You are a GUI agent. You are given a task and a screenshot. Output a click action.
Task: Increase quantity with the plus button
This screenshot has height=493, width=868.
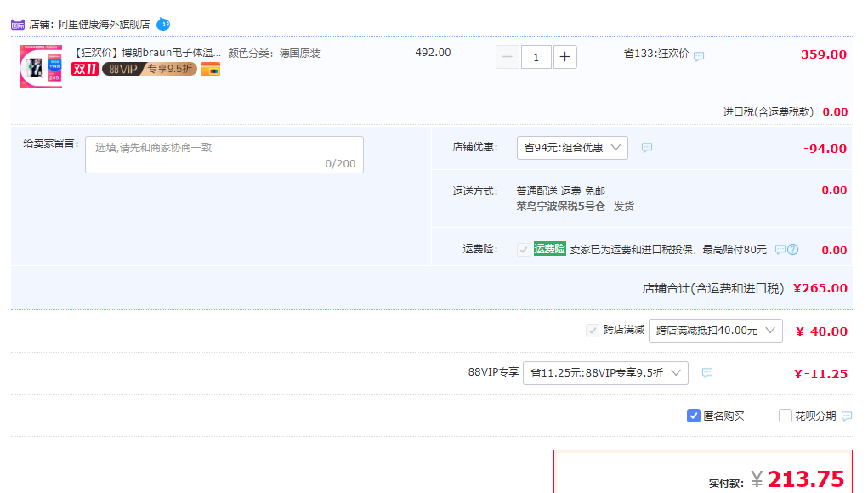pos(564,57)
